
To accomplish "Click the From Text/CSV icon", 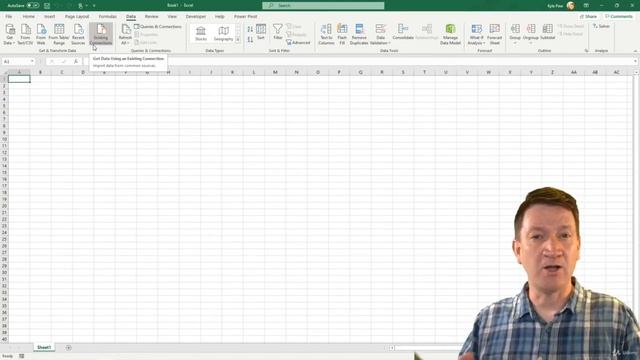I will pyautogui.click(x=25, y=35).
